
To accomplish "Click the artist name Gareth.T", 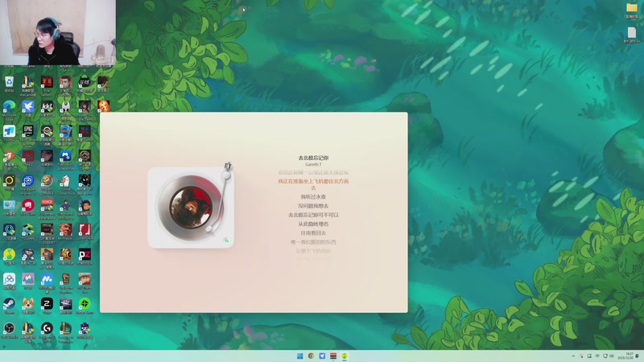I will 313,164.
